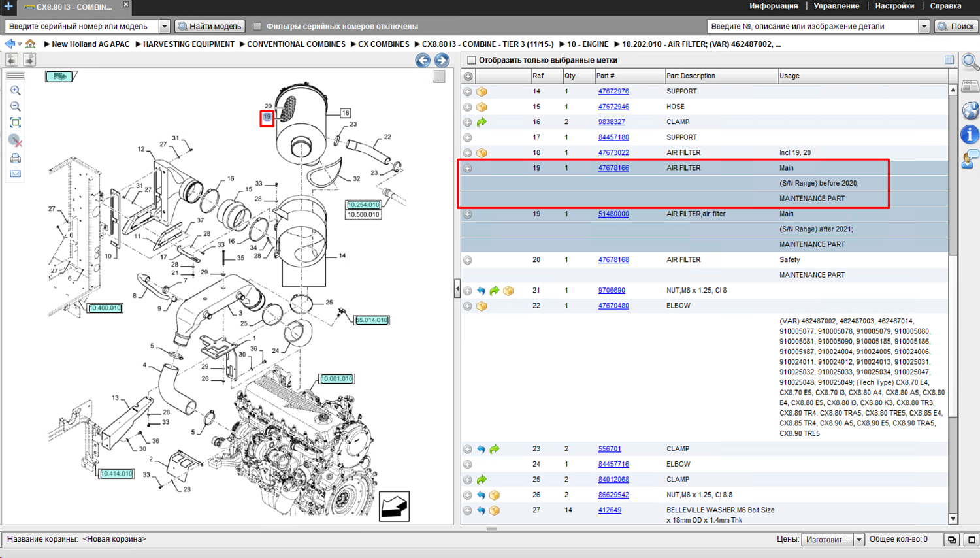Click the serial number or model input
Viewport: 980px width, 558px height.
82,27
